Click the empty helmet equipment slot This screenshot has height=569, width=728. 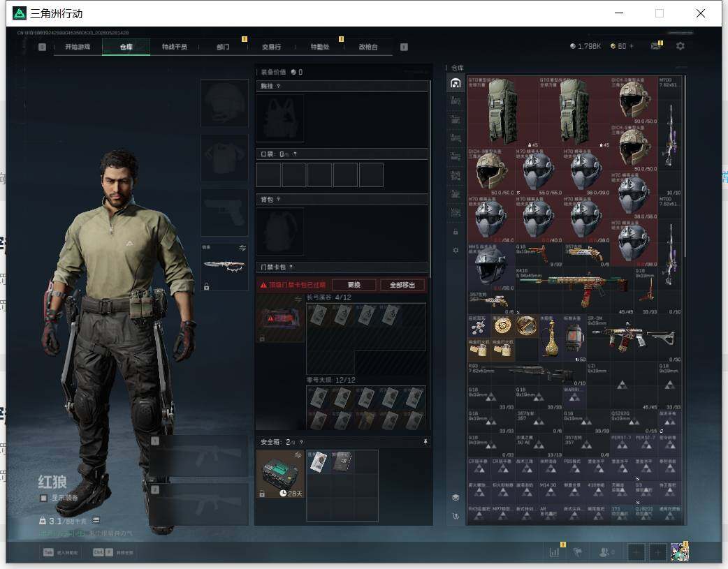click(224, 103)
